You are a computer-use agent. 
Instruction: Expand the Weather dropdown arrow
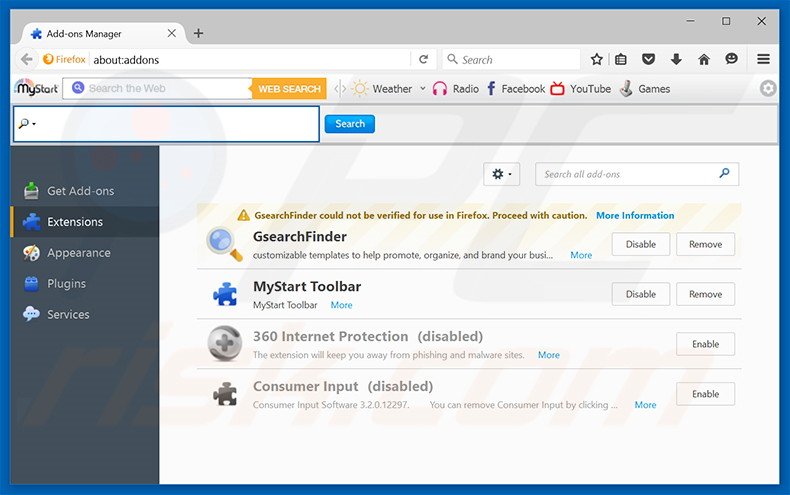tap(423, 89)
